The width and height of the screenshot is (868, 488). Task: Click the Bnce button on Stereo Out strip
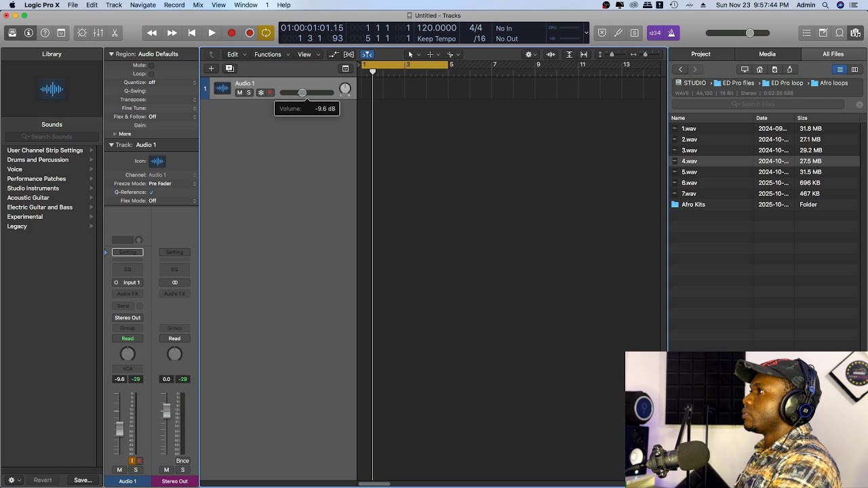182,461
